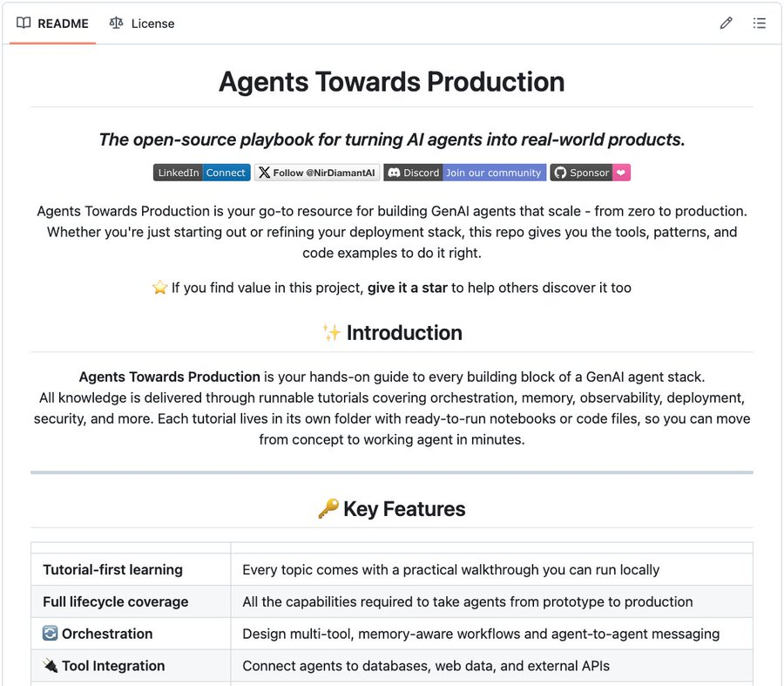Click bold 'Agents Towards Production' in introduction
The image size is (784, 686).
[170, 377]
